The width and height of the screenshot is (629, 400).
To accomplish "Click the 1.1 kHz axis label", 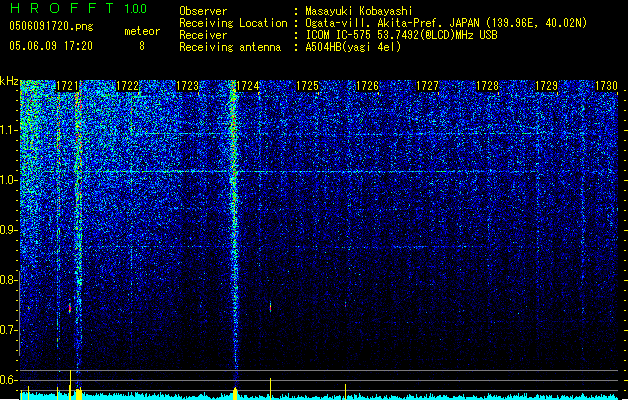I will tap(9, 130).
